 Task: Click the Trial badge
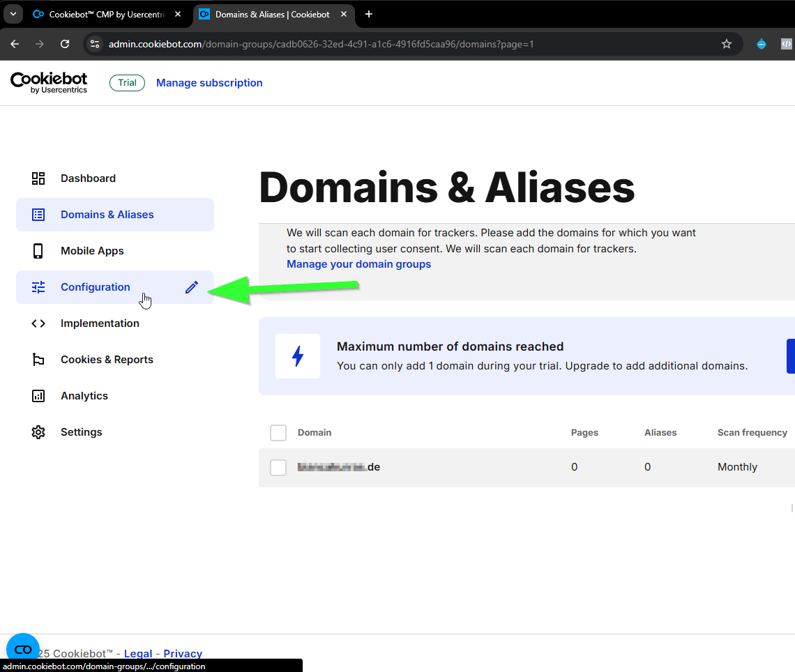(x=127, y=83)
